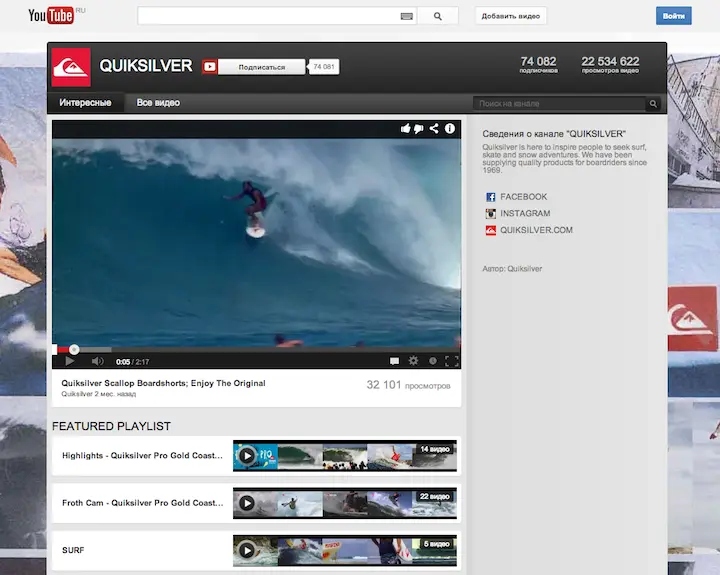720x575 pixels.
Task: Open Highlights - Quiksilver Pro Gold Coast title
Action: (142, 456)
